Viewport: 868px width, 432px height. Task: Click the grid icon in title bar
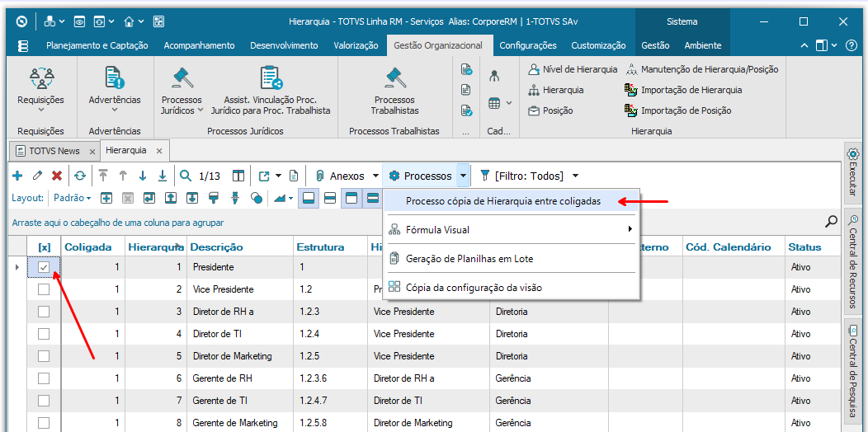(x=159, y=21)
